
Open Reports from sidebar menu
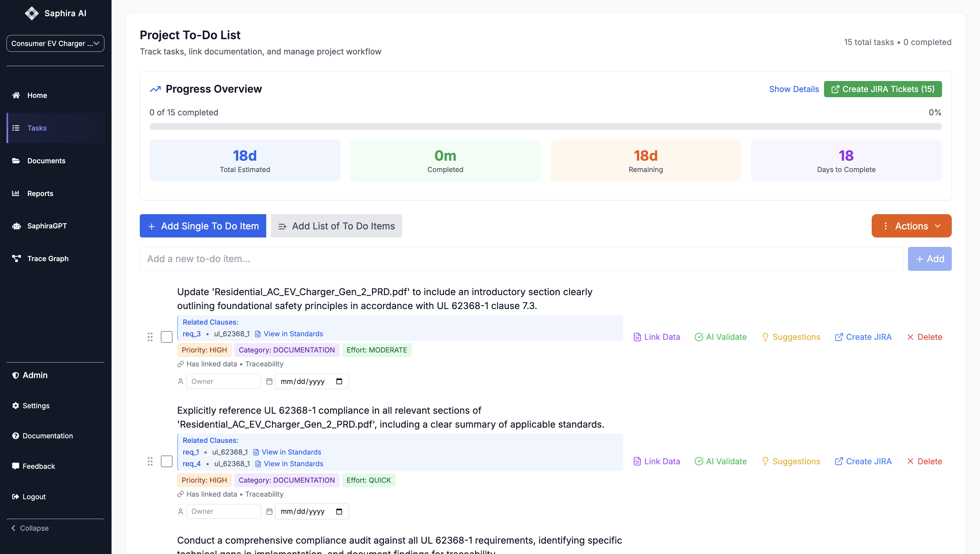[40, 193]
